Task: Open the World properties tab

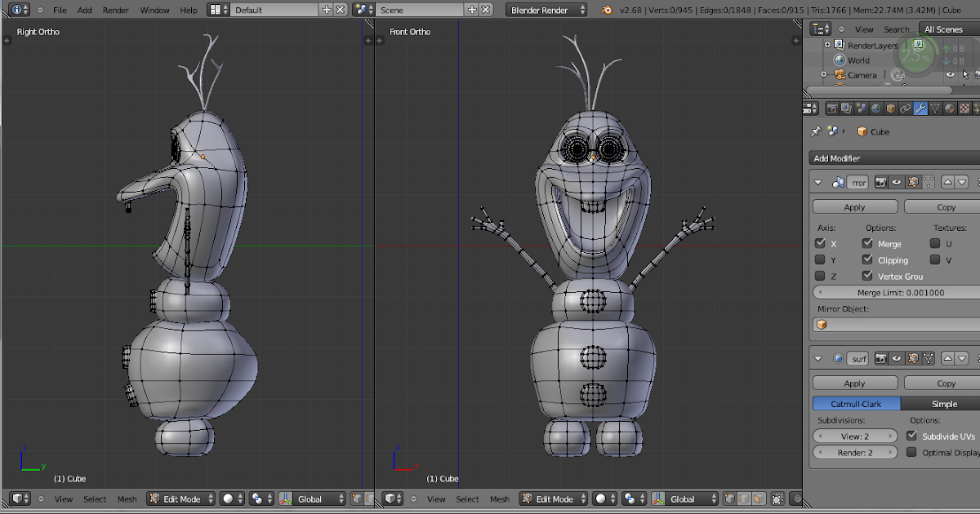Action: coord(875,108)
